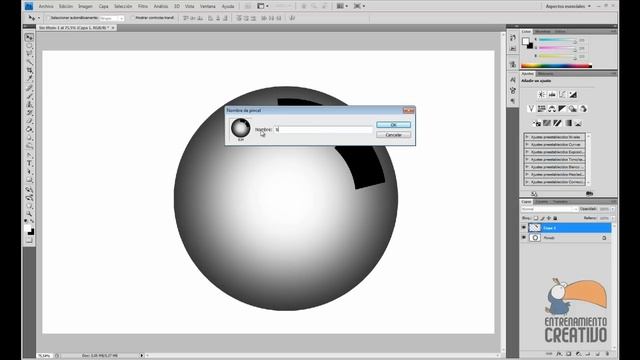Select the Lasso tool

[29, 54]
